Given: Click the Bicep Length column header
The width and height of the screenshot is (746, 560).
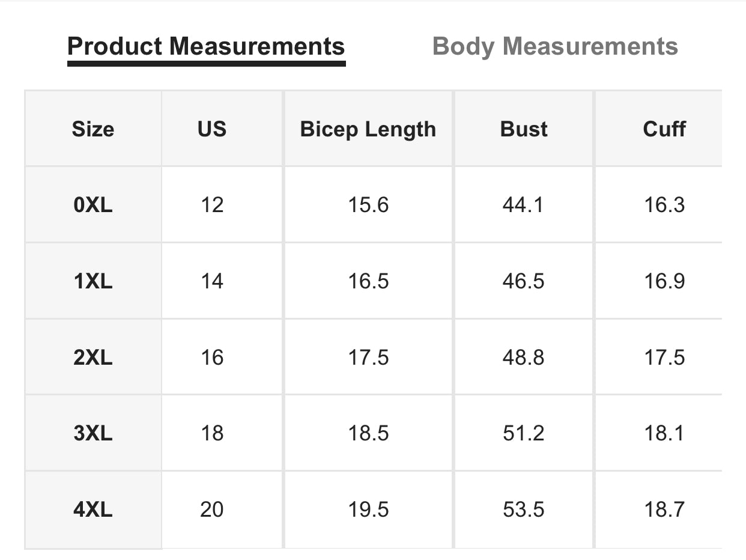Looking at the screenshot, I should coord(368,129).
